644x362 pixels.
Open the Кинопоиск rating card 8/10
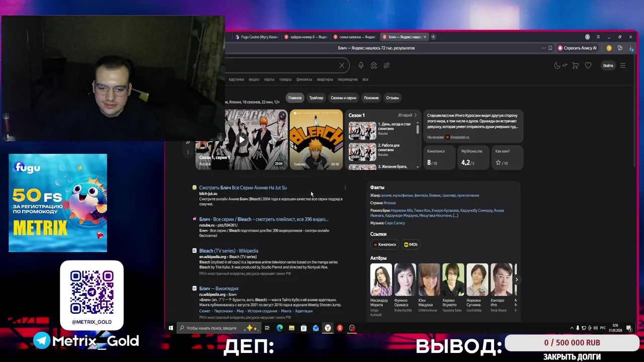point(439,158)
